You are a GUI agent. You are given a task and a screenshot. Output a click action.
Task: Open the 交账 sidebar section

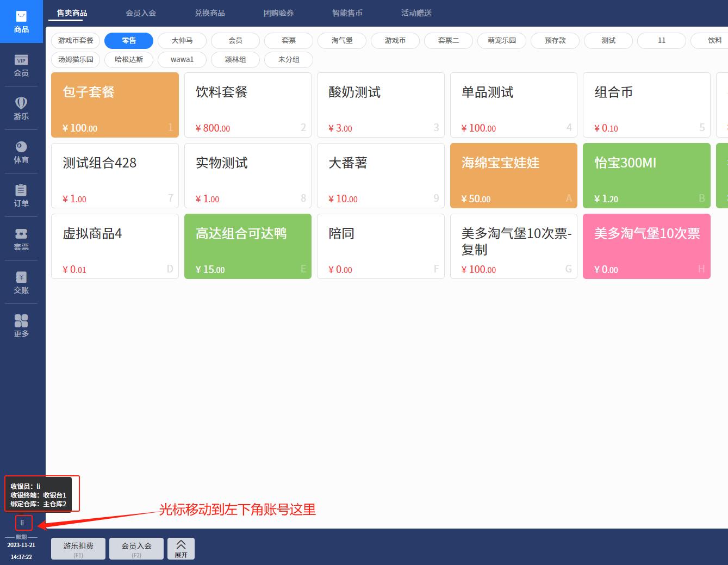pos(21,283)
